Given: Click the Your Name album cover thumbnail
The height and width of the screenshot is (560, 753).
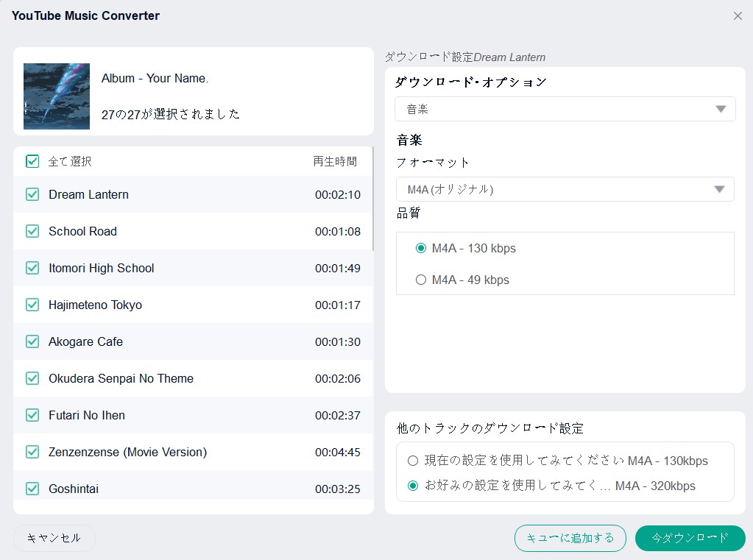Looking at the screenshot, I should [57, 96].
